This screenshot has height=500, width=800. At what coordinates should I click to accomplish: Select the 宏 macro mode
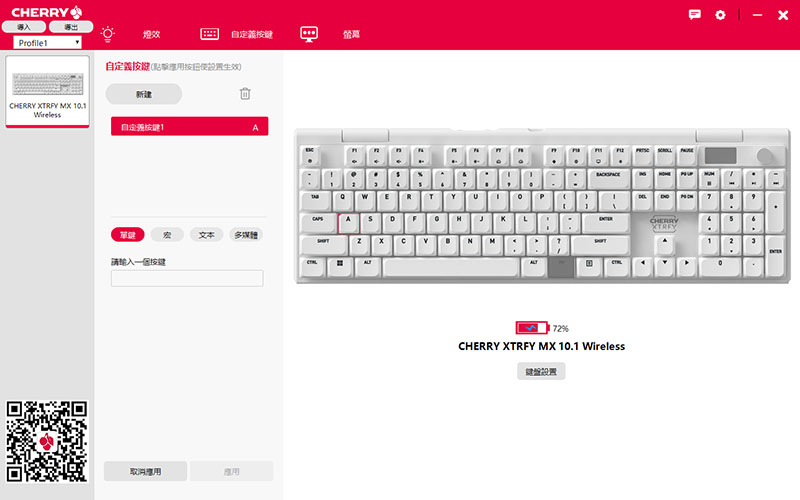click(x=167, y=235)
